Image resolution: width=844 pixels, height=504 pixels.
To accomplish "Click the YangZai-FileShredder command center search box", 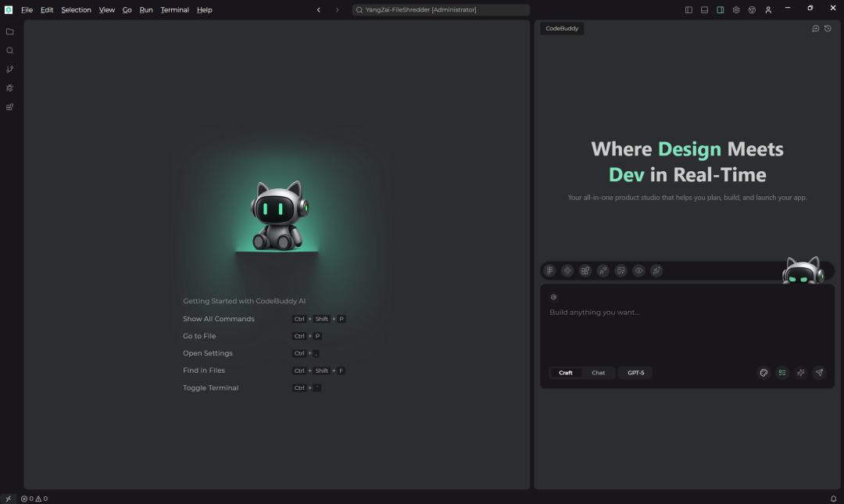I will 441,9.
